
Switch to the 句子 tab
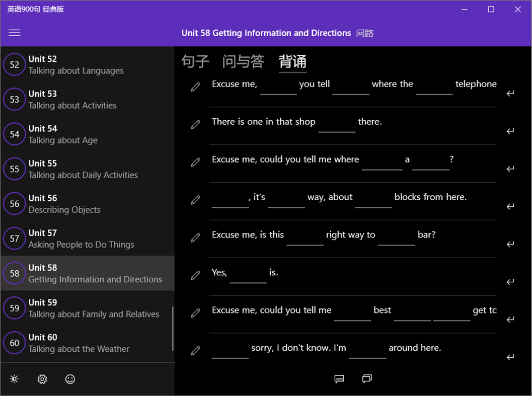tap(195, 61)
